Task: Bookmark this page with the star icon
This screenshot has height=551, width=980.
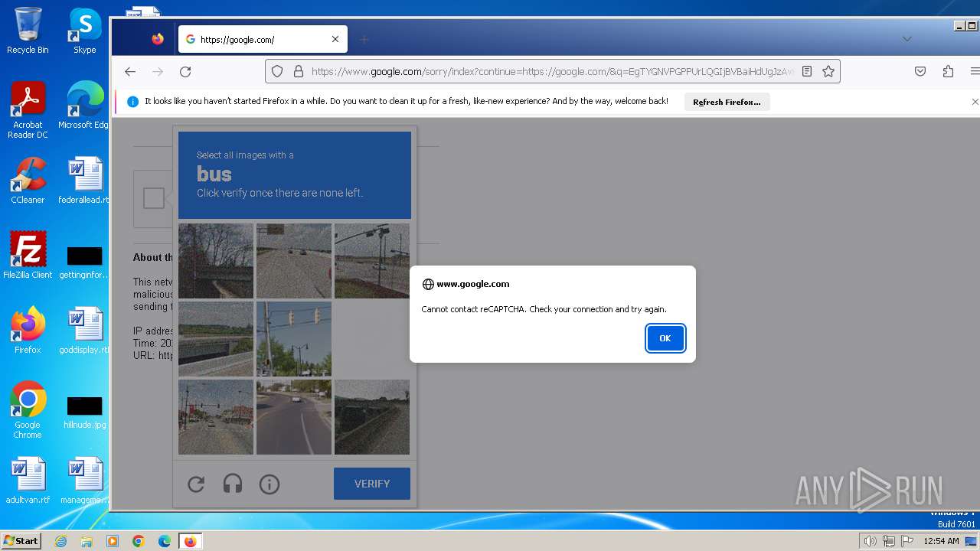Action: tap(828, 71)
